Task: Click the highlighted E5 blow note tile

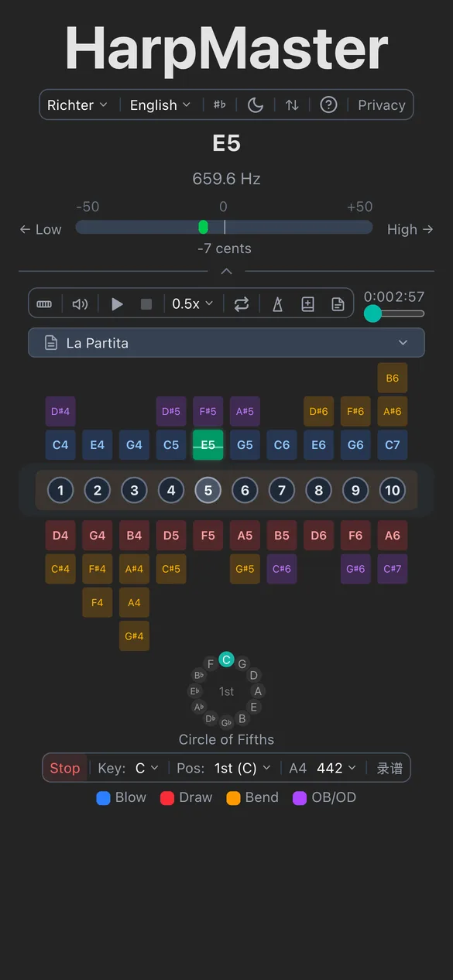Action: click(208, 445)
